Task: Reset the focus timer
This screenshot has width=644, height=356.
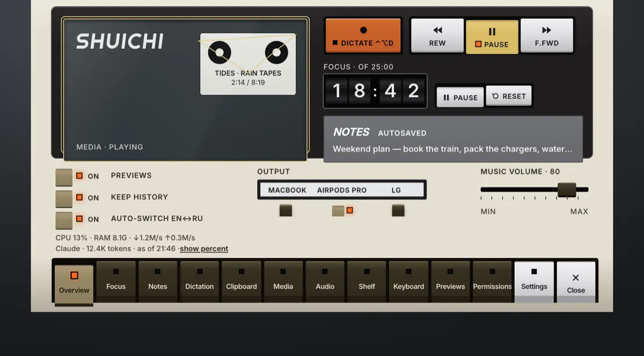Action: point(509,96)
